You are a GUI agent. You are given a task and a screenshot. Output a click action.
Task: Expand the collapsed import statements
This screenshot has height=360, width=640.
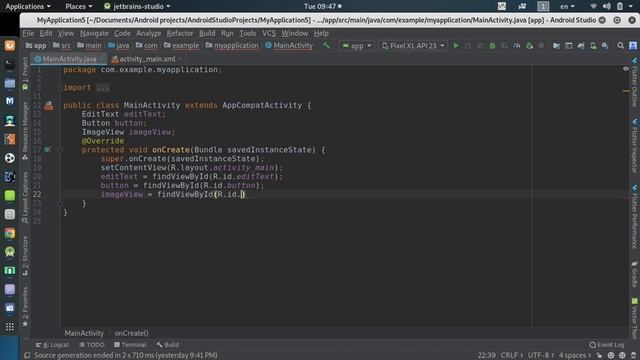coord(103,88)
